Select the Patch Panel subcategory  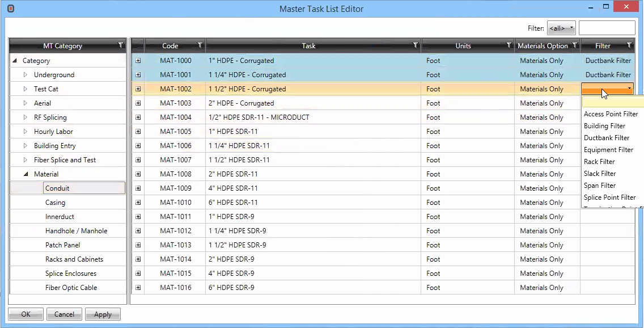(62, 245)
